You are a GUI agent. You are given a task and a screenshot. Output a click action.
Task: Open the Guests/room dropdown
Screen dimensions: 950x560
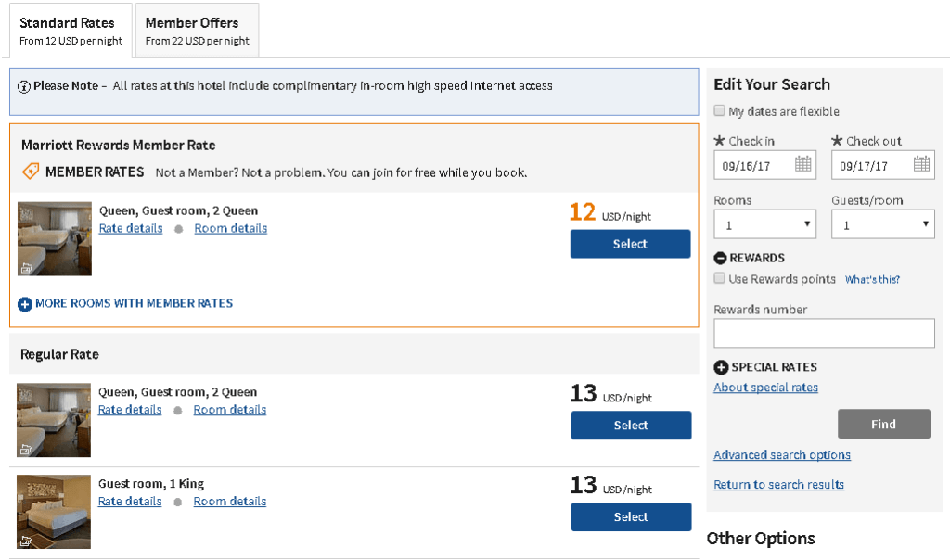pyautogui.click(x=883, y=224)
